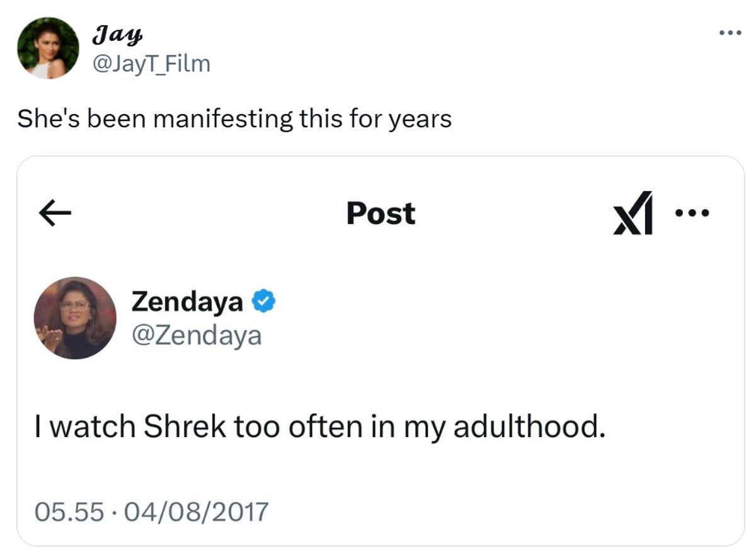Click the display name Jay

pos(118,35)
